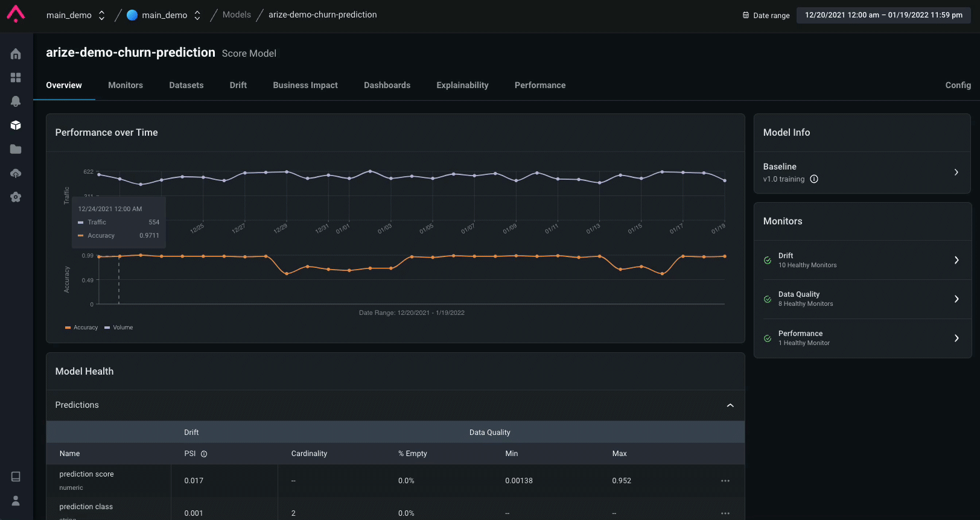Image resolution: width=980 pixels, height=520 pixels.
Task: Collapse the Predictions section
Action: [x=730, y=405]
